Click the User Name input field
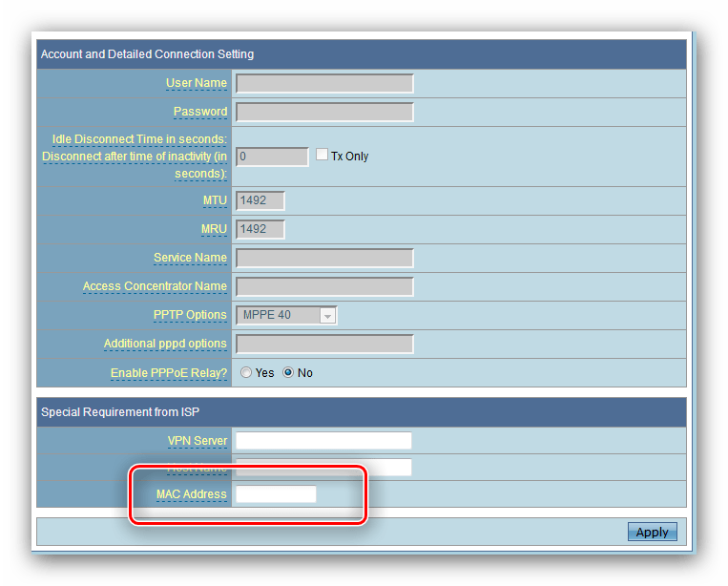Viewport: 728px width, 586px height. [x=324, y=84]
